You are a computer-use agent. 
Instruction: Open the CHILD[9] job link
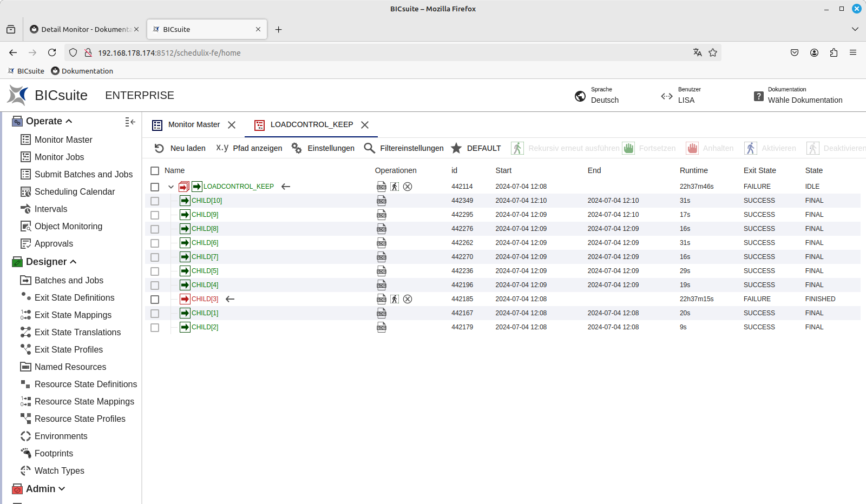[x=205, y=215]
